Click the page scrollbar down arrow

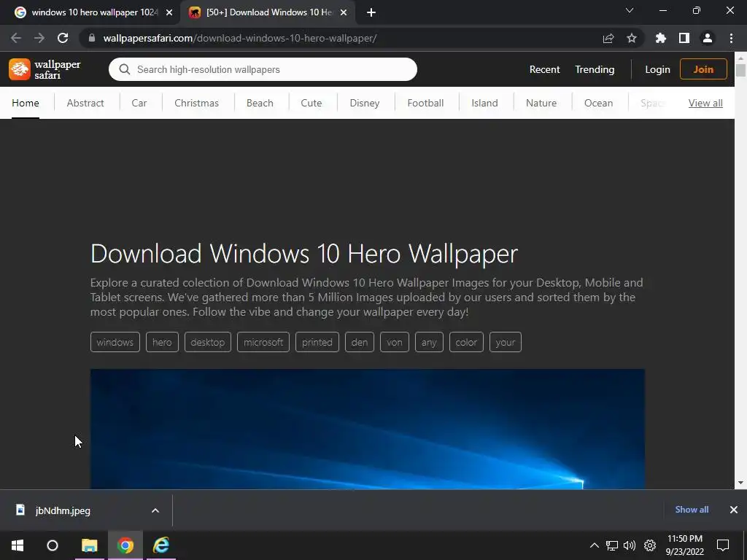point(740,483)
